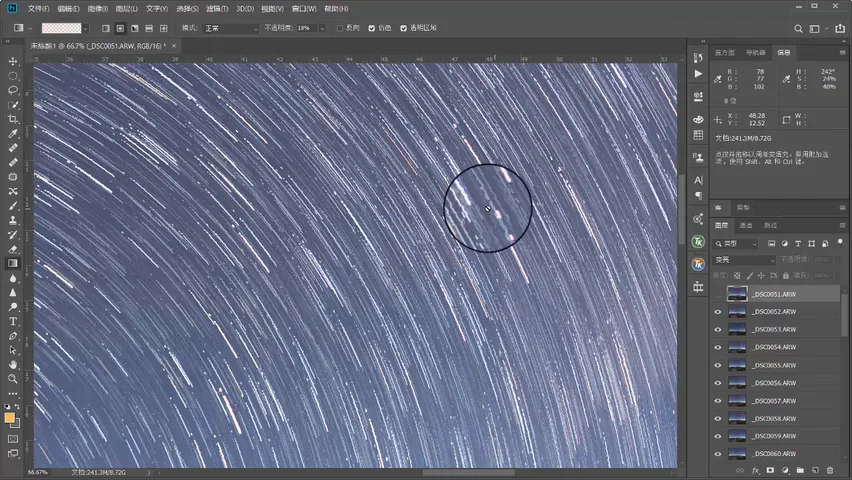Open the 图层(L) menu
This screenshot has height=480, width=852.
click(x=127, y=9)
